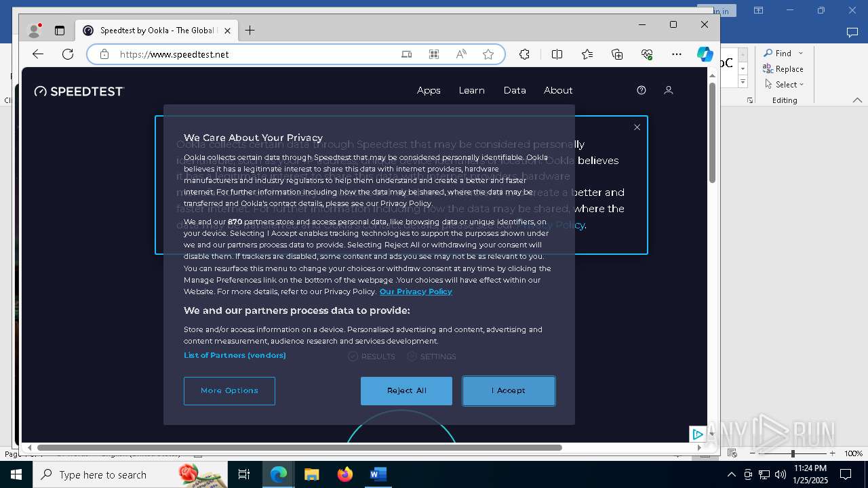Screen dimensions: 868x488
Task: Open Data menu on Speedtest
Action: tap(515, 90)
